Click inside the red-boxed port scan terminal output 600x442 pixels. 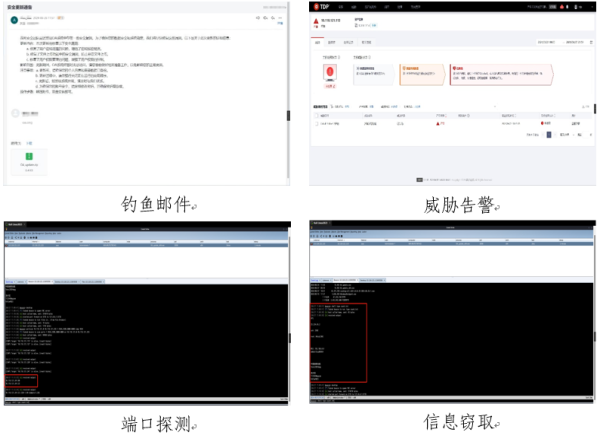pos(22,380)
